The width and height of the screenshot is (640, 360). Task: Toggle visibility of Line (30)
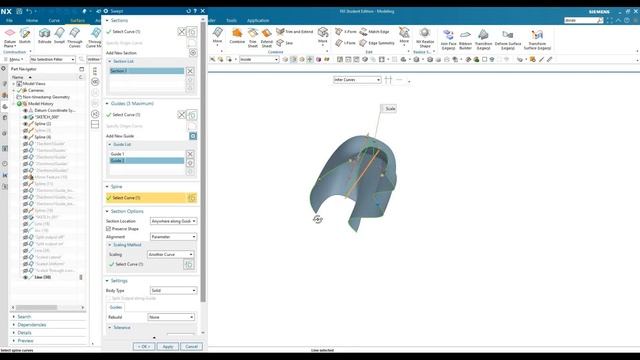(25, 277)
